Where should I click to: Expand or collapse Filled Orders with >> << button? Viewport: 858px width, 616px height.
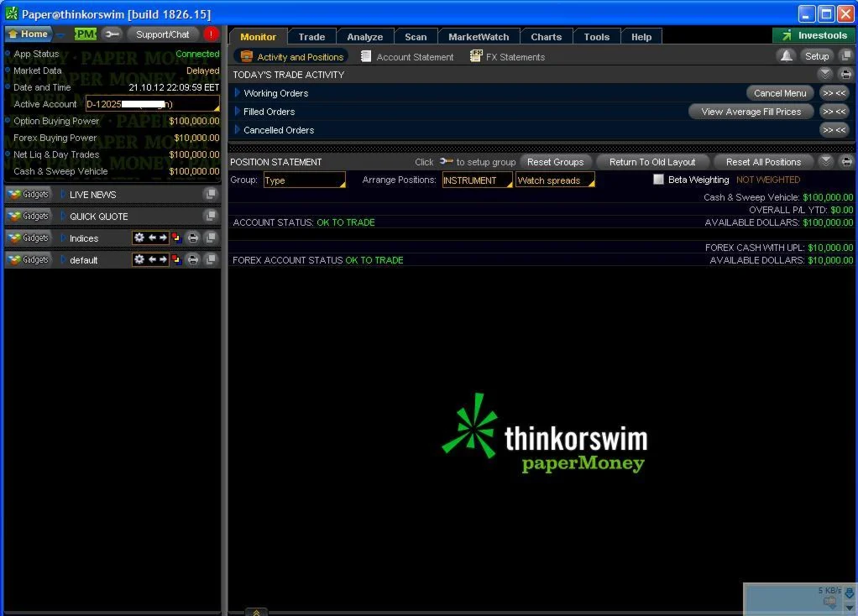pos(834,112)
